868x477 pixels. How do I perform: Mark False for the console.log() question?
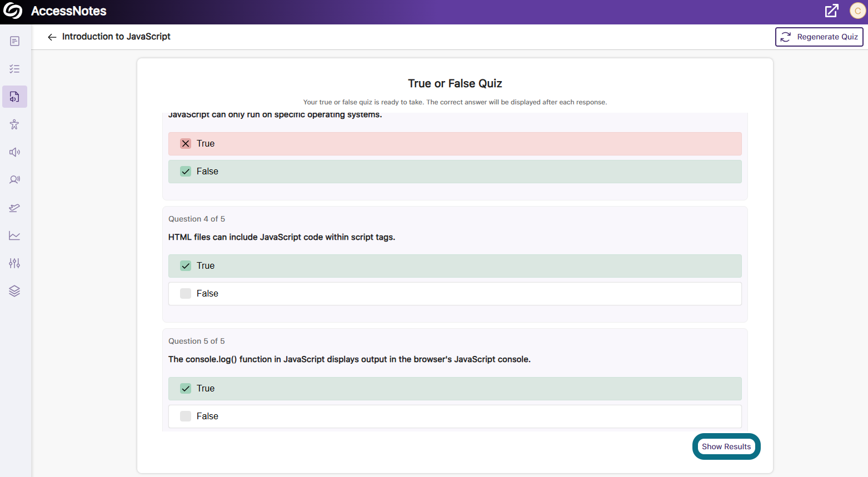[455, 416]
